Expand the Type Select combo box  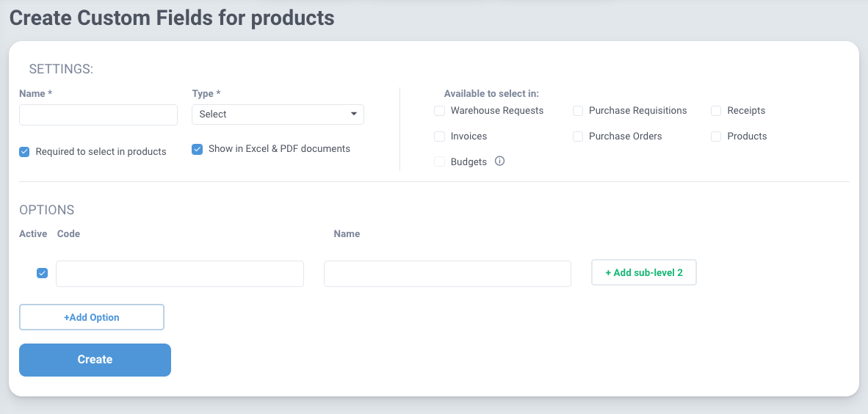[x=278, y=115]
